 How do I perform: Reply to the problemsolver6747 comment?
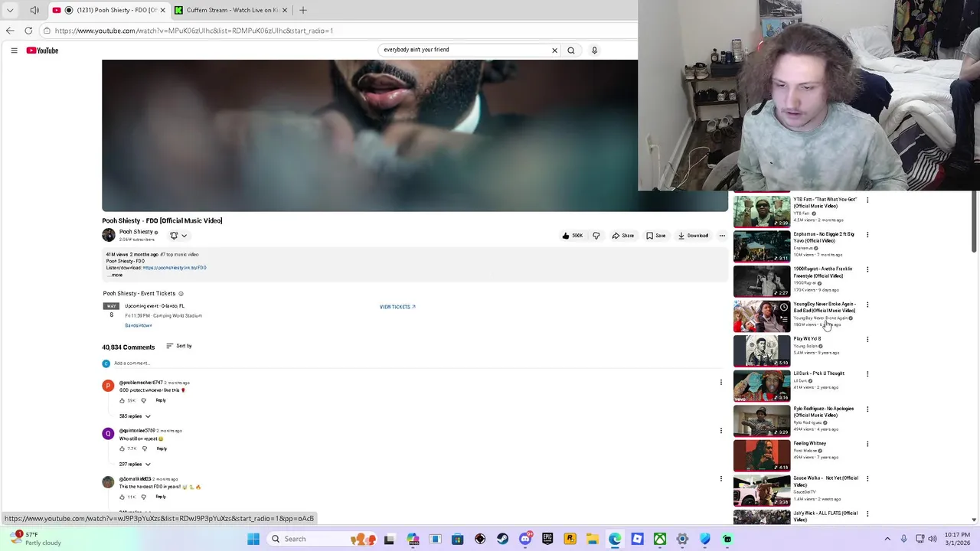pos(161,400)
